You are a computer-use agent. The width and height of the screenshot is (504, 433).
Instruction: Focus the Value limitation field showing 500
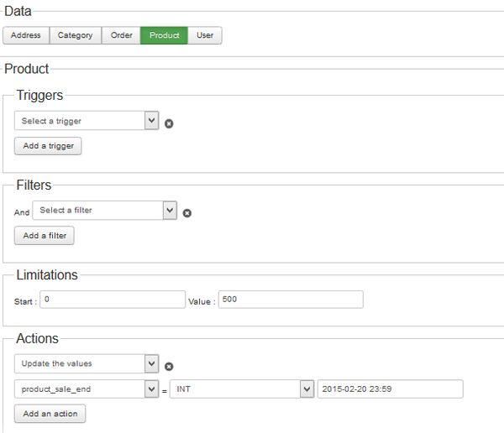(291, 300)
